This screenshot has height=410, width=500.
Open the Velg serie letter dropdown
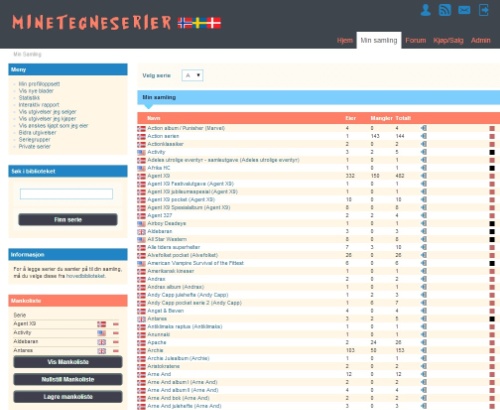point(192,75)
